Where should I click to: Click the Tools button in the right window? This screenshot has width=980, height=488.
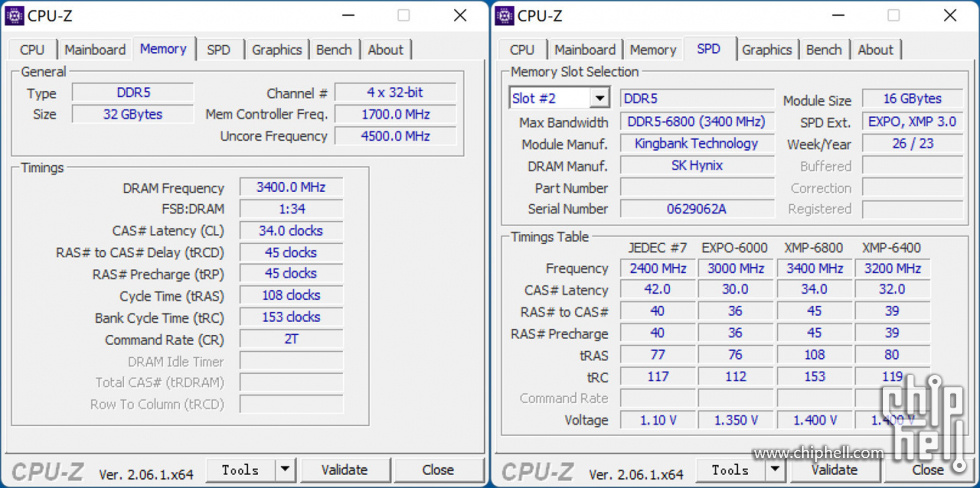[731, 470]
